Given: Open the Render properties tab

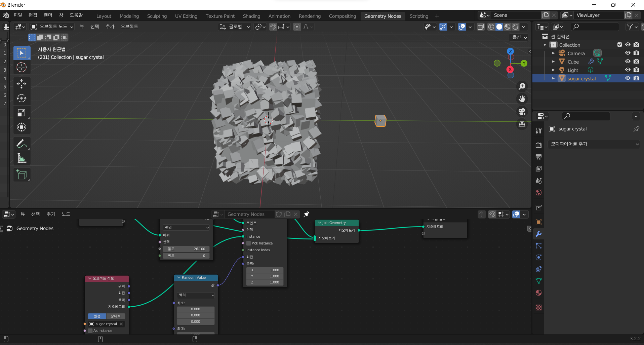Looking at the screenshot, I should 538,145.
